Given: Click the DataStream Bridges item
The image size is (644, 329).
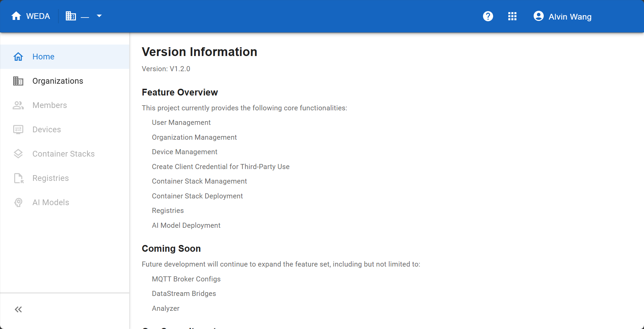Looking at the screenshot, I should (x=184, y=294).
